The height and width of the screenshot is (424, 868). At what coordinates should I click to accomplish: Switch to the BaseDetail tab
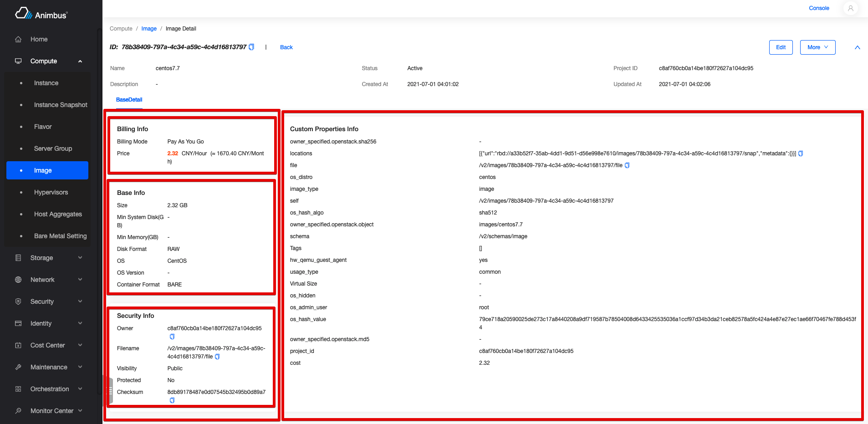(x=129, y=99)
